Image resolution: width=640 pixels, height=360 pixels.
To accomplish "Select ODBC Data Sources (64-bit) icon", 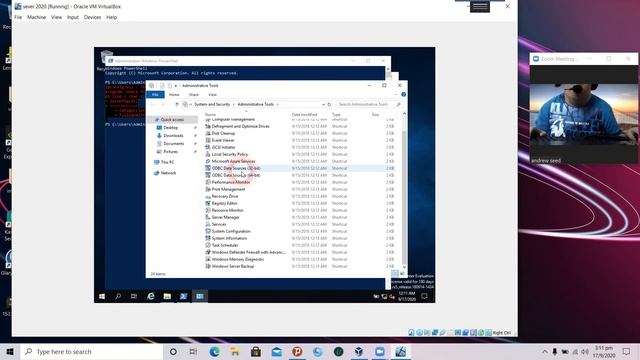I will [208, 175].
